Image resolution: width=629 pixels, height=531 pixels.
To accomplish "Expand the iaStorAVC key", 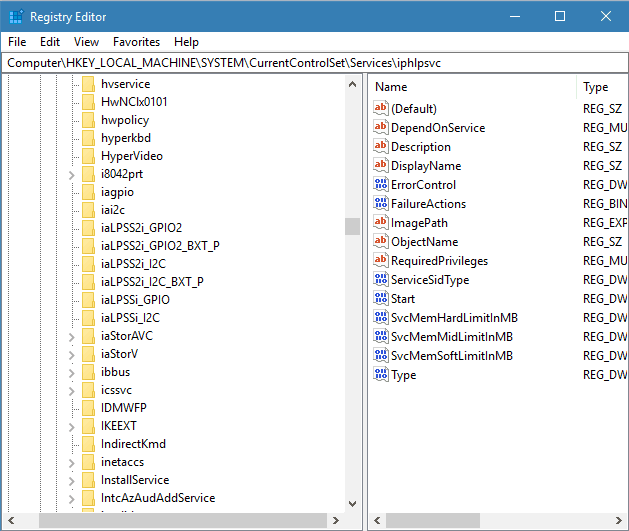I will pyautogui.click(x=71, y=337).
